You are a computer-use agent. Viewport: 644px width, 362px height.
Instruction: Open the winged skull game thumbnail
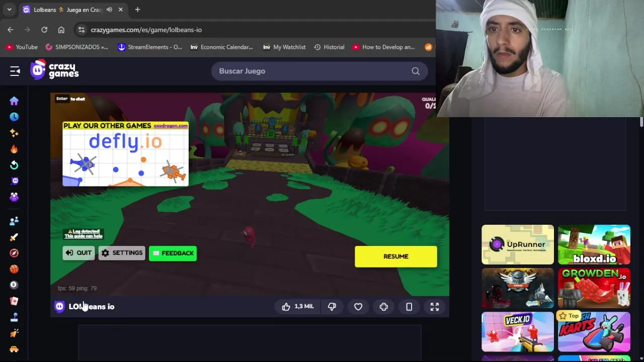(518, 288)
